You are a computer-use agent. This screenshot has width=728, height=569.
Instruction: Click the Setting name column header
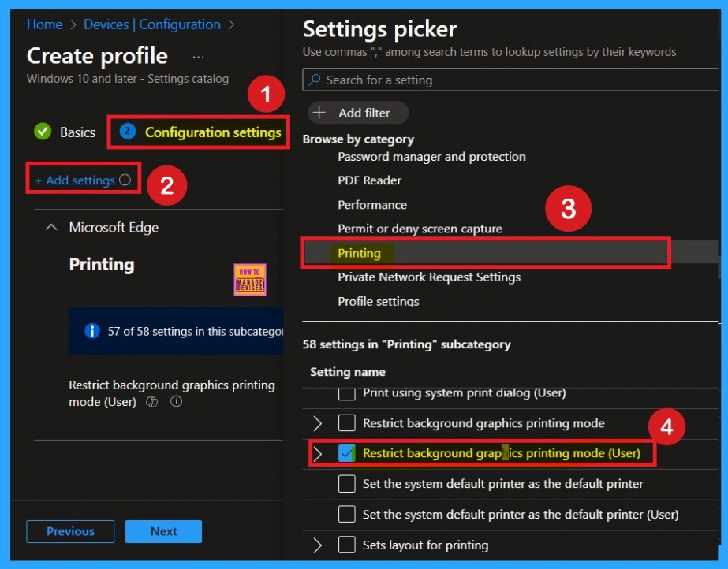point(347,372)
